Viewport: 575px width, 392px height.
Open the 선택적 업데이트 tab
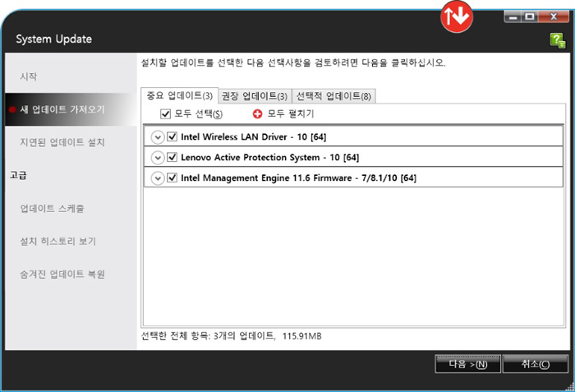(x=333, y=96)
